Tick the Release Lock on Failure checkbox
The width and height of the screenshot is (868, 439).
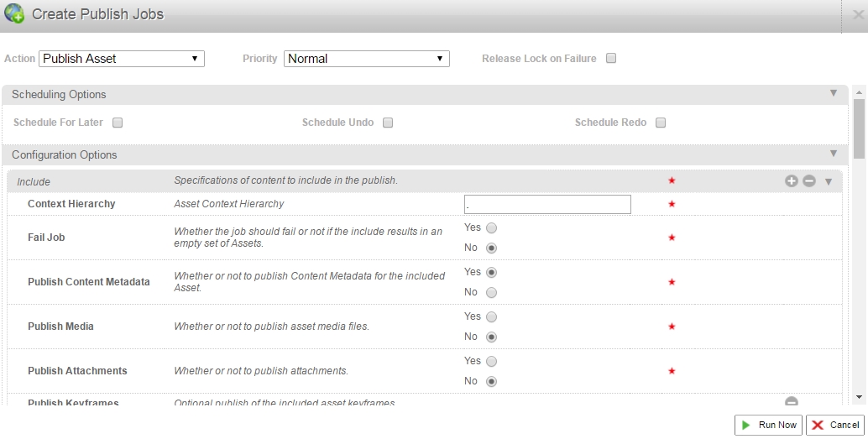611,59
